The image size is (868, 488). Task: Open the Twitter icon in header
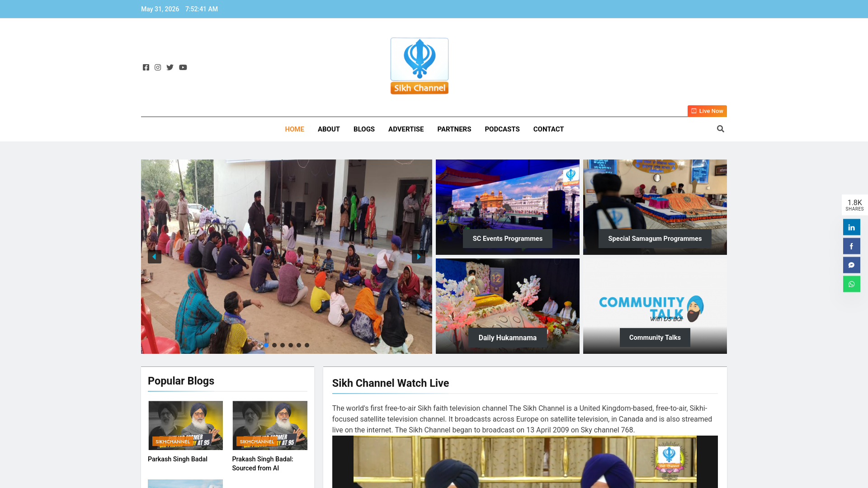(170, 67)
